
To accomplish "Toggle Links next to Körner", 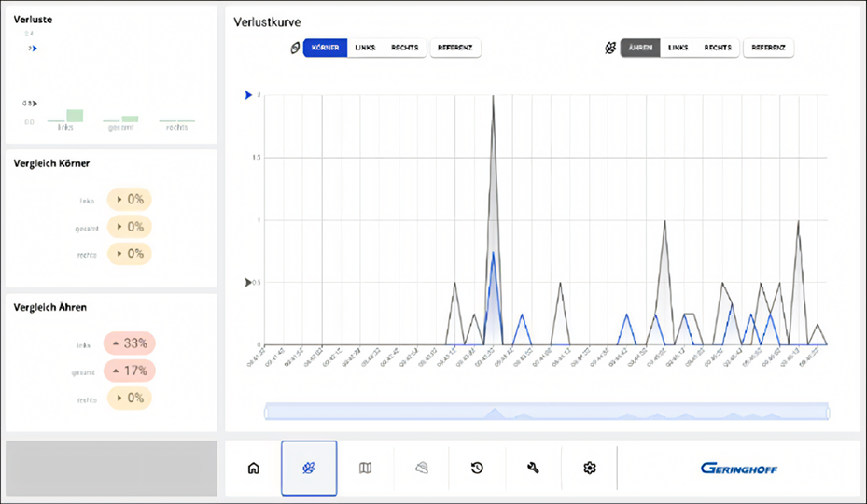I will [x=365, y=48].
